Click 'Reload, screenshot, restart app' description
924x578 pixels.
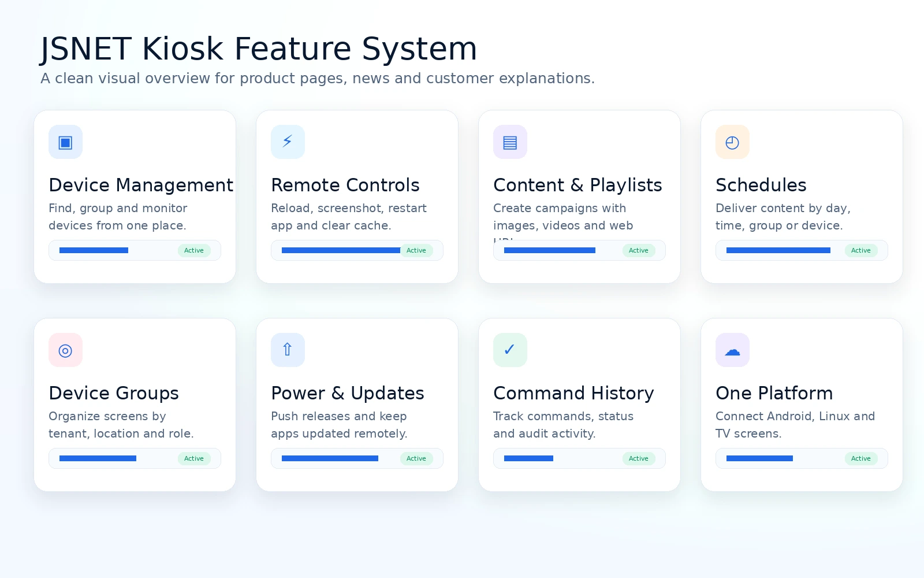tap(349, 217)
